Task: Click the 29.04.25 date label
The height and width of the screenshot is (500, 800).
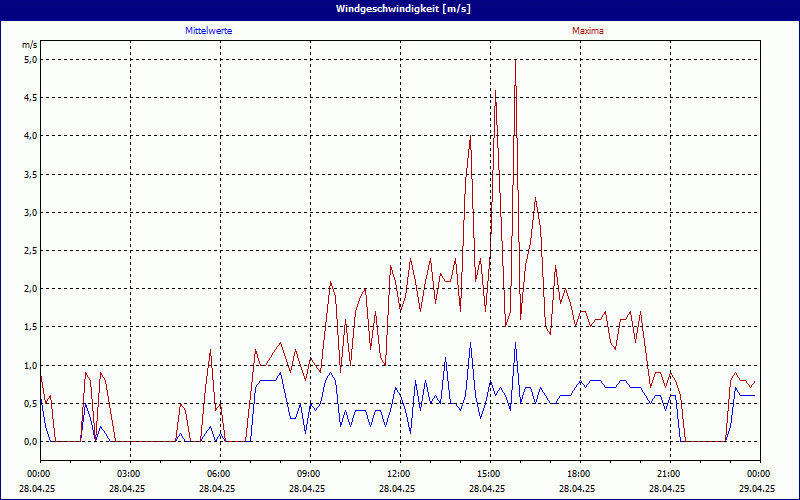Action: [x=757, y=489]
